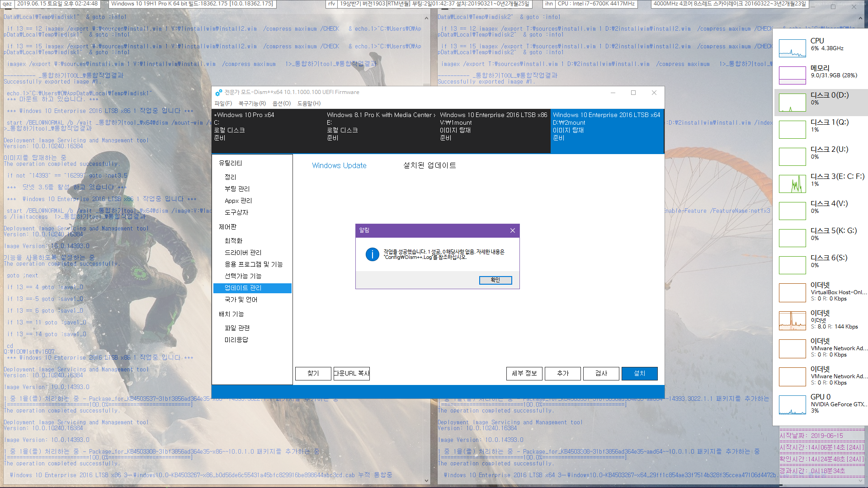Click 확인 button in alert dialog
The image size is (868, 488).
[x=495, y=280]
